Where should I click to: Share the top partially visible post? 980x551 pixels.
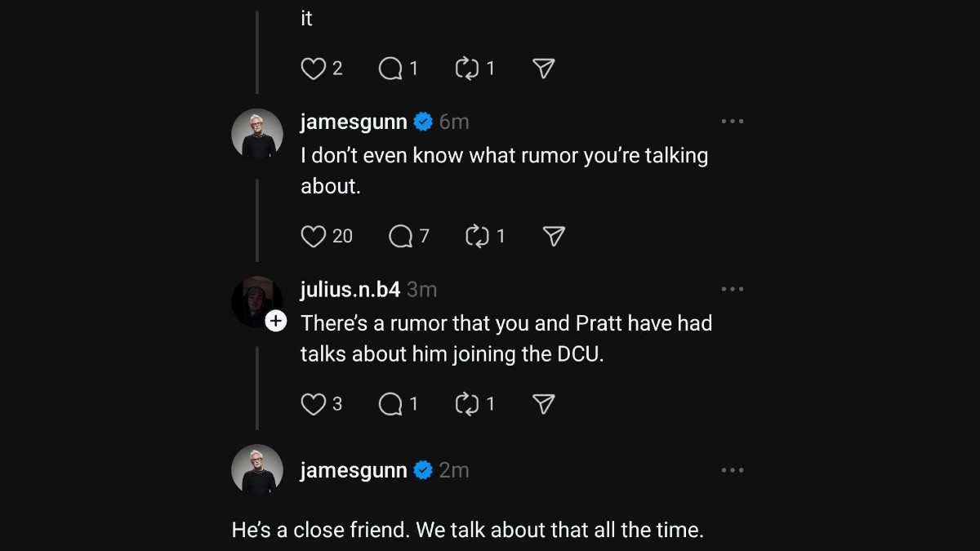tap(544, 69)
